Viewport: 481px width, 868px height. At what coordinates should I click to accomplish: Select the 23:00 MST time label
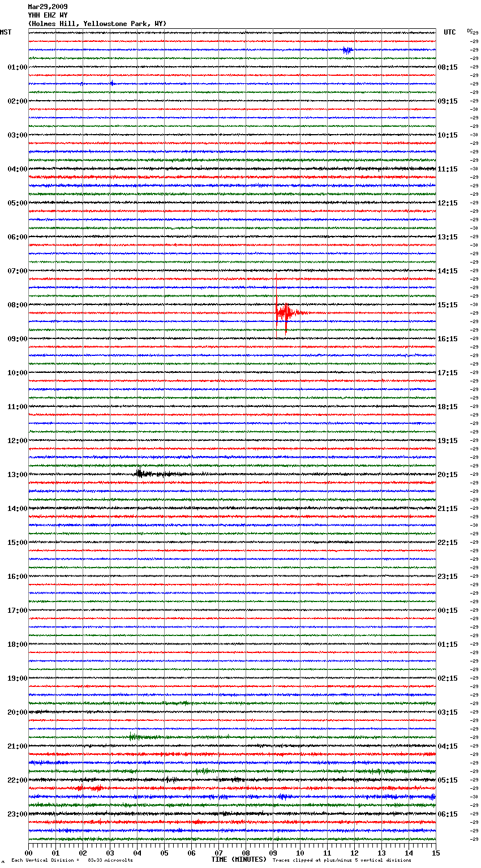click(18, 814)
